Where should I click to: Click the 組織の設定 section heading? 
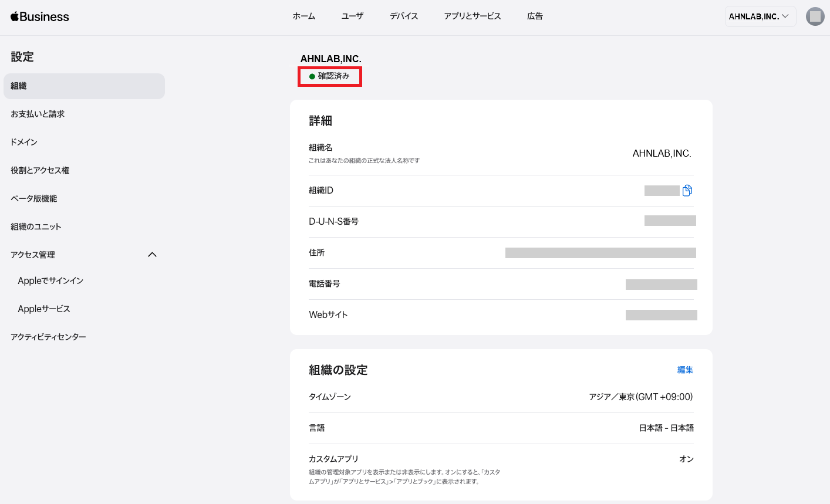[338, 370]
